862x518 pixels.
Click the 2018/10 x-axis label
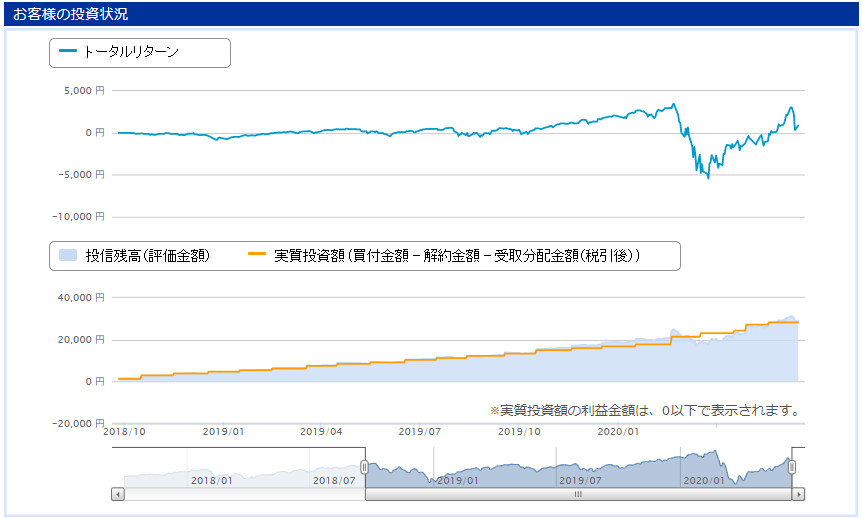(125, 432)
